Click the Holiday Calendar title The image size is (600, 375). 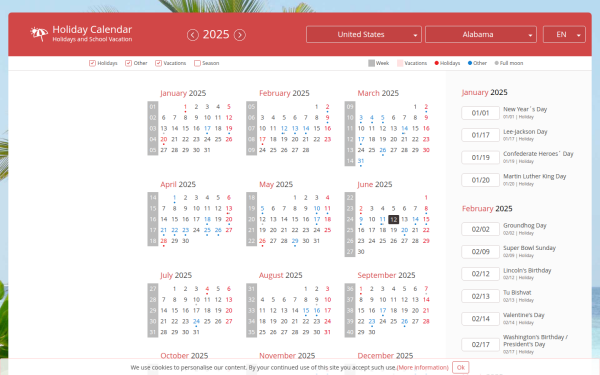pos(92,29)
